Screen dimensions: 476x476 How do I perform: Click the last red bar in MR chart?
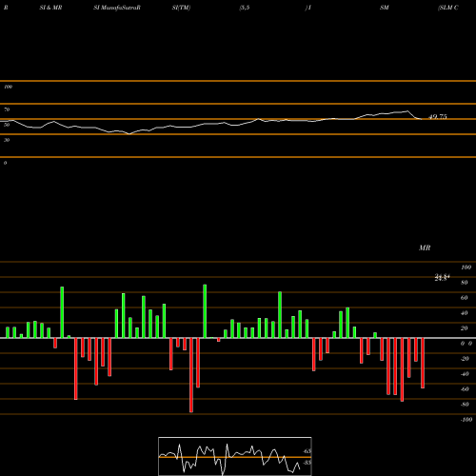(423, 363)
